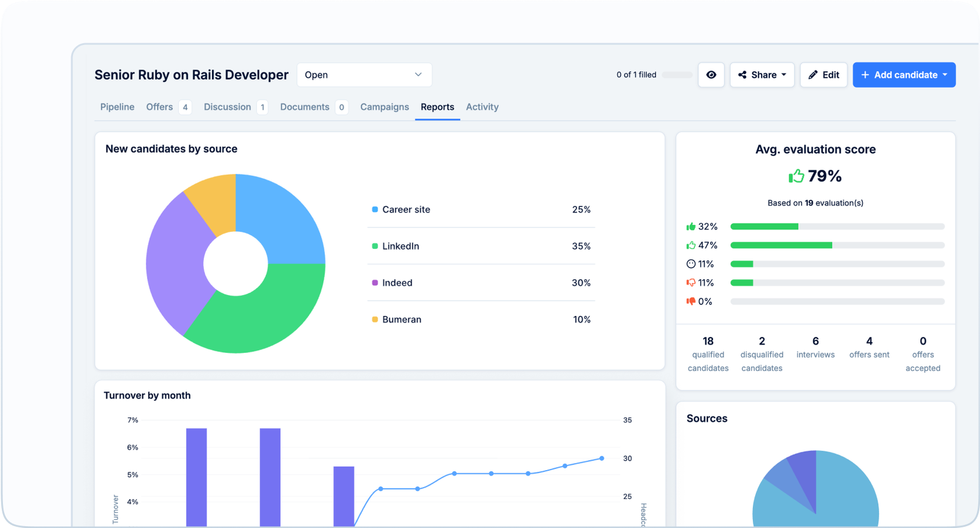Click the Edit button
The width and height of the screenshot is (980, 528).
(x=823, y=75)
